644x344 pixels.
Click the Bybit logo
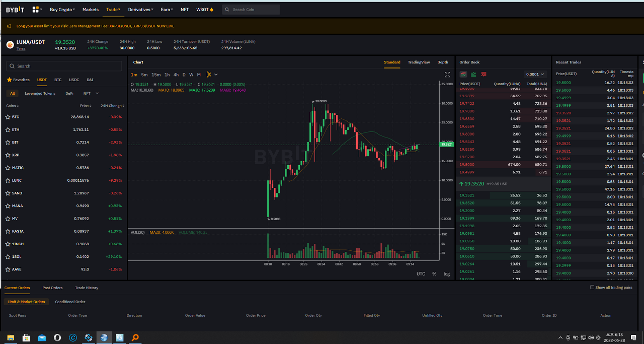click(15, 10)
